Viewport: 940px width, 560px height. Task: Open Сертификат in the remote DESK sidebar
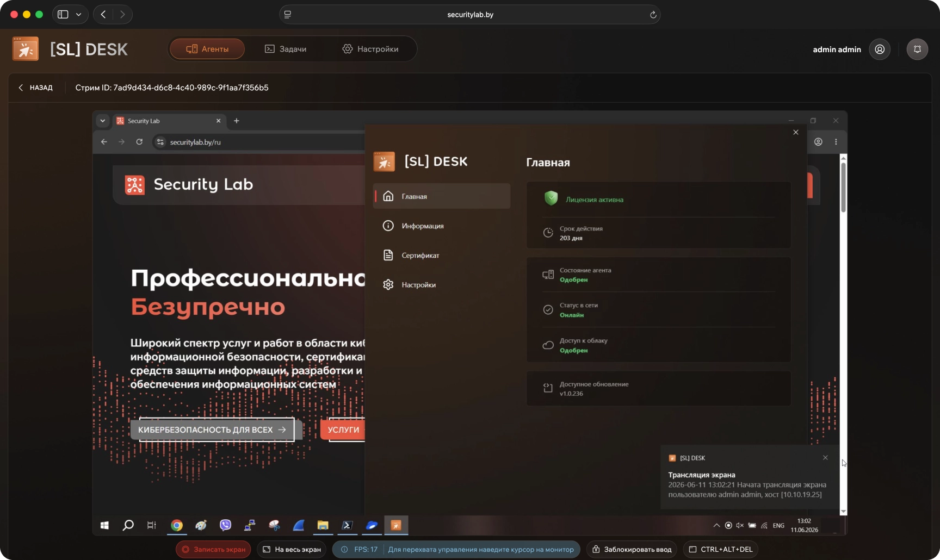tap(442, 255)
